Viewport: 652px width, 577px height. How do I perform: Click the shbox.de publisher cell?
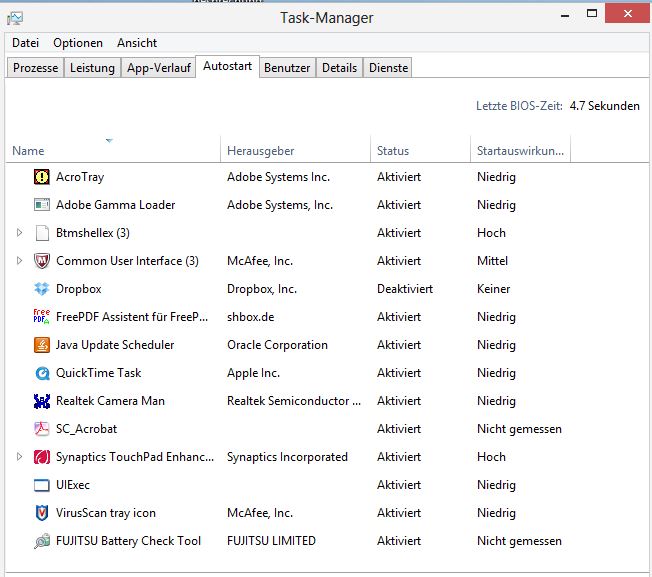click(x=251, y=317)
